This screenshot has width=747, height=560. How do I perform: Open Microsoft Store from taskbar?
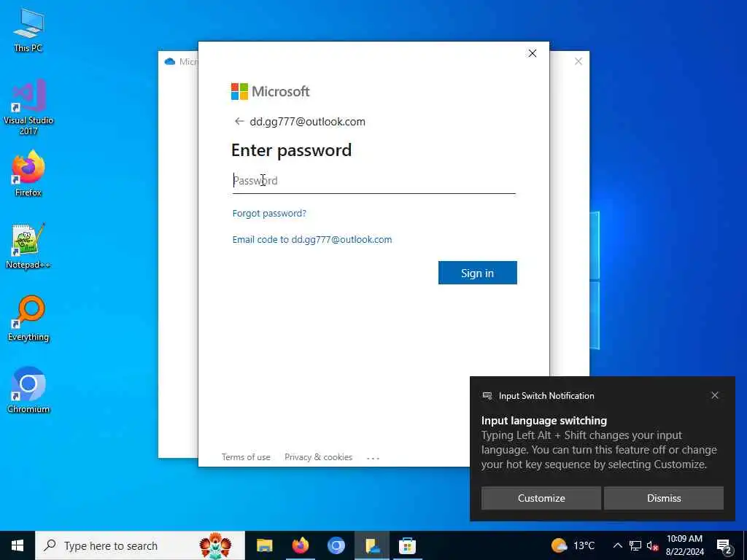coord(407,545)
